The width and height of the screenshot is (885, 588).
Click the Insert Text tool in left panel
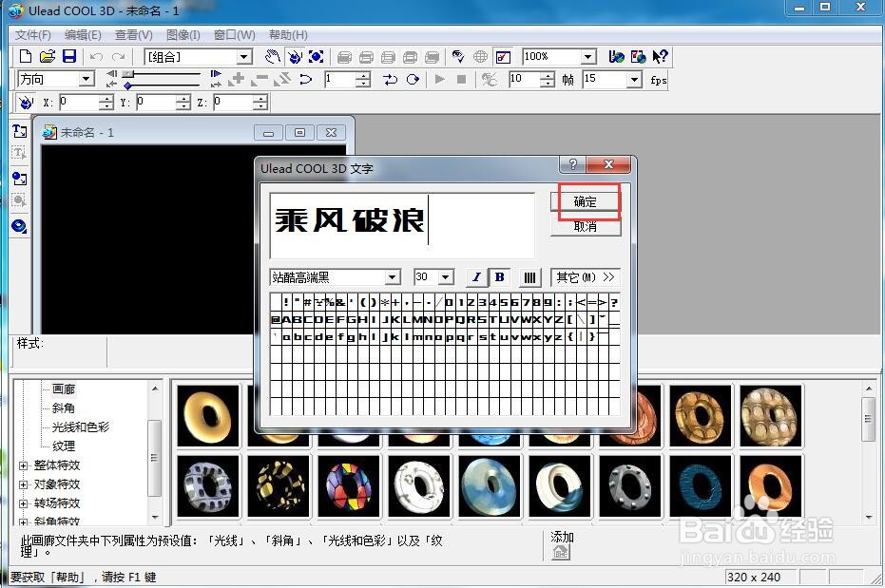click(19, 131)
